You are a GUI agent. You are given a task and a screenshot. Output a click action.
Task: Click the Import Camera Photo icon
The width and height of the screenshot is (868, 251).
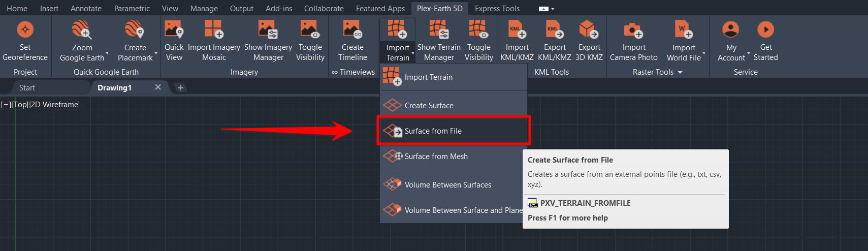(633, 30)
